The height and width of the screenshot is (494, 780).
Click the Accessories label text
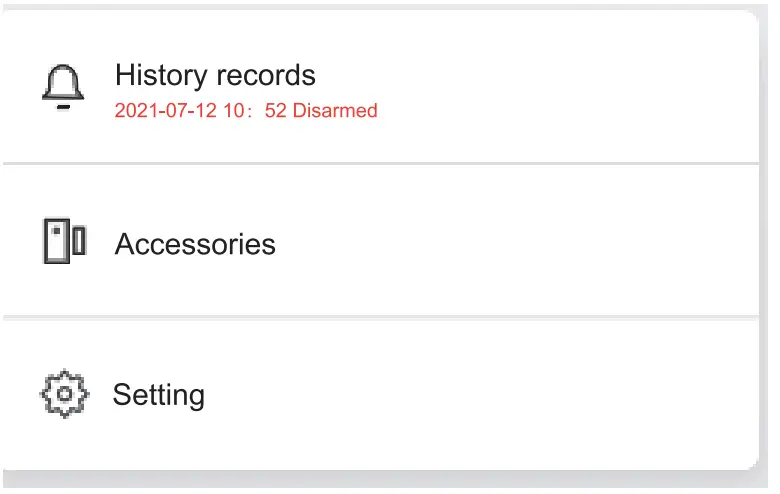(195, 244)
